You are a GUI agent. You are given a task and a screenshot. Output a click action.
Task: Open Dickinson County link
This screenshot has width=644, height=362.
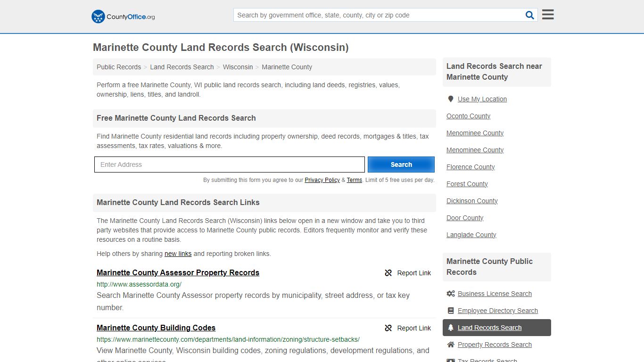click(x=472, y=201)
